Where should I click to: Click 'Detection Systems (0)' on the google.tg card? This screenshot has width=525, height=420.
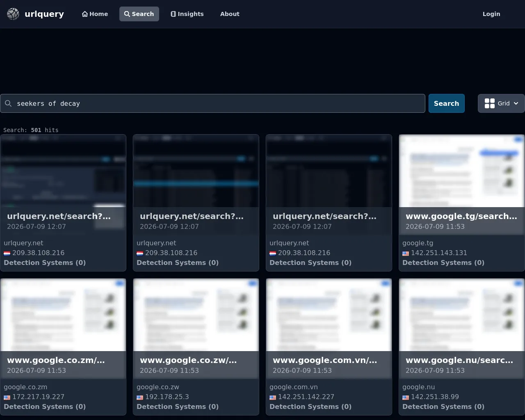pos(443,263)
